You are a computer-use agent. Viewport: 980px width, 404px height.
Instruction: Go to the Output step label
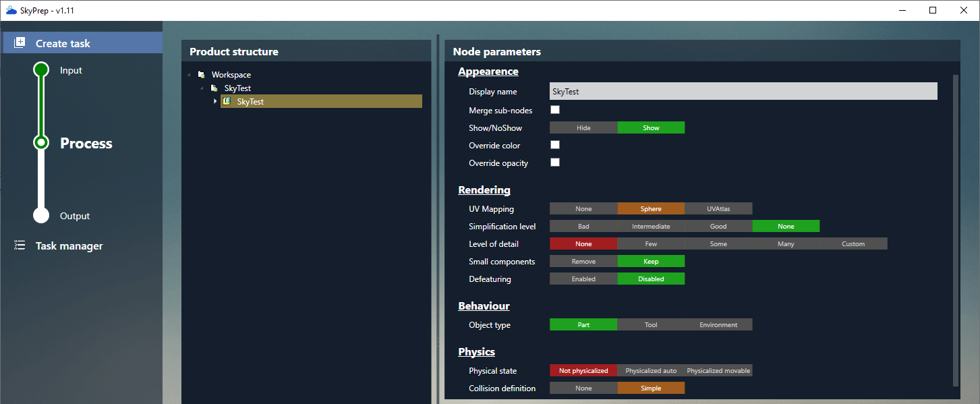pos(75,216)
